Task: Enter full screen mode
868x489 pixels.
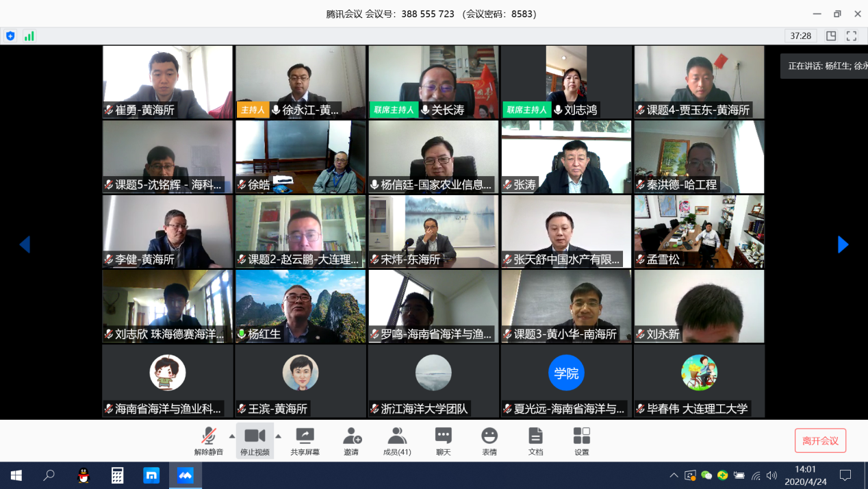Action: click(x=852, y=36)
